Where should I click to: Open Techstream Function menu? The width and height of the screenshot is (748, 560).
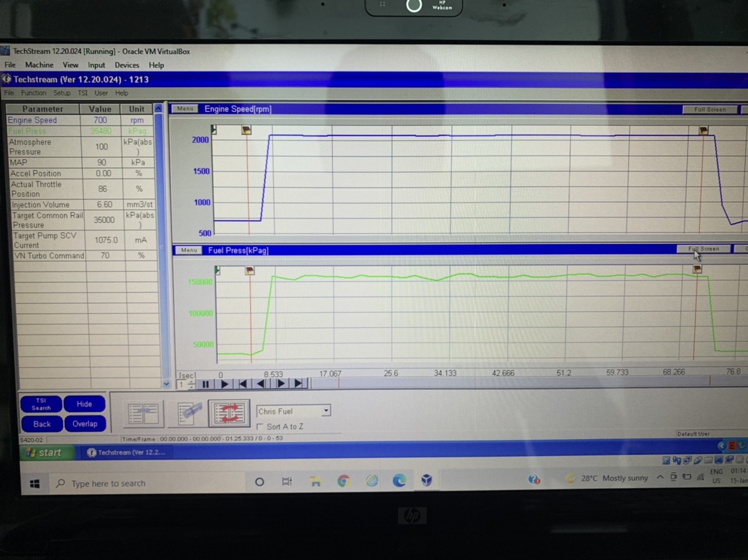coord(33,93)
